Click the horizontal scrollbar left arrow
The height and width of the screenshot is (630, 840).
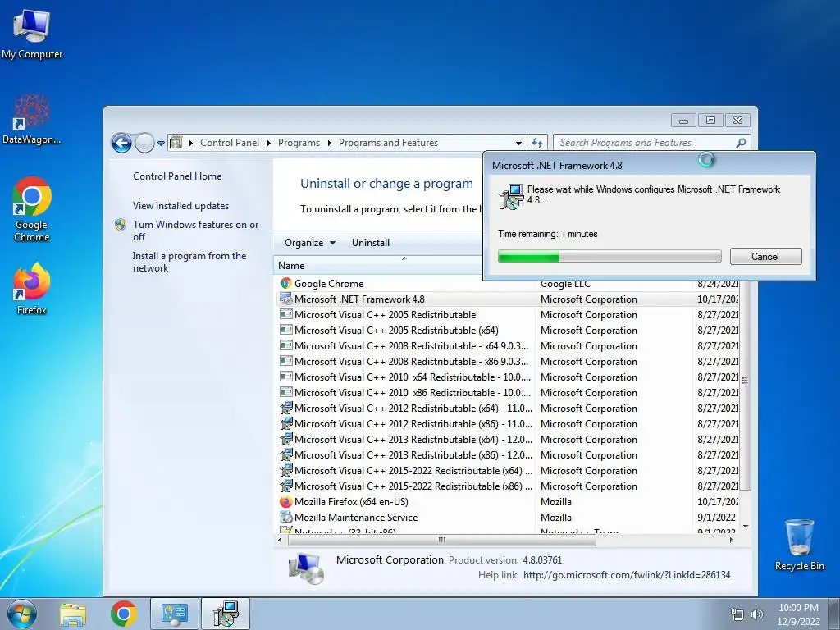click(280, 540)
